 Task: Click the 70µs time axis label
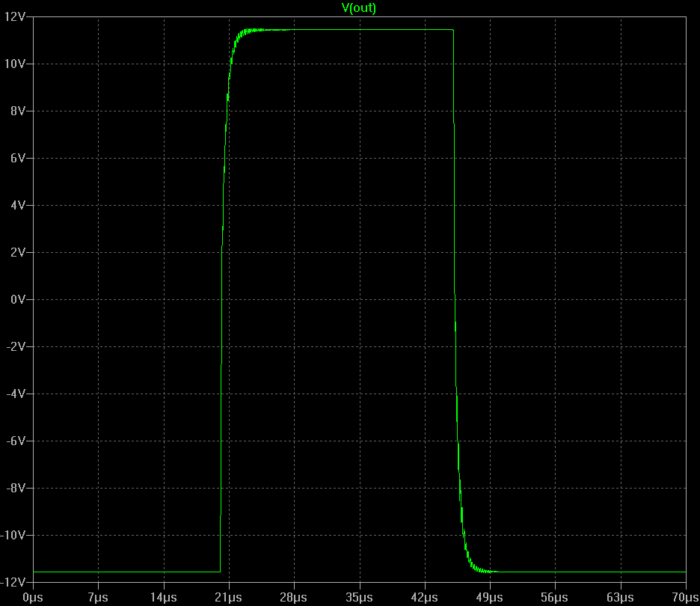point(686,598)
